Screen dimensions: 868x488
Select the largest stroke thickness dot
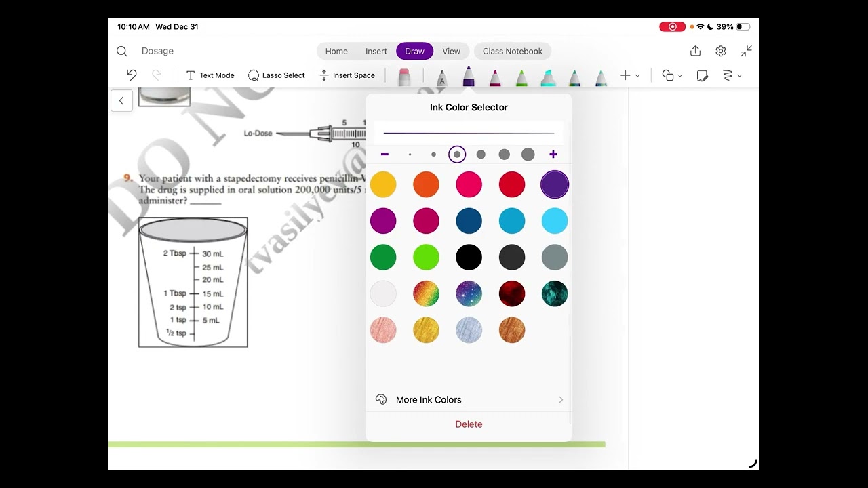coord(528,155)
